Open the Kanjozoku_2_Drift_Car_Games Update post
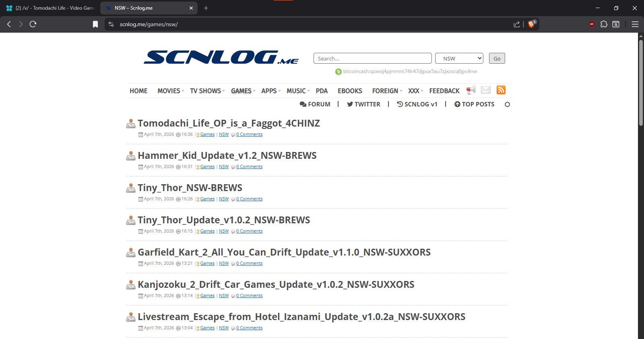Viewport: 644px width, 339px height. (276, 285)
